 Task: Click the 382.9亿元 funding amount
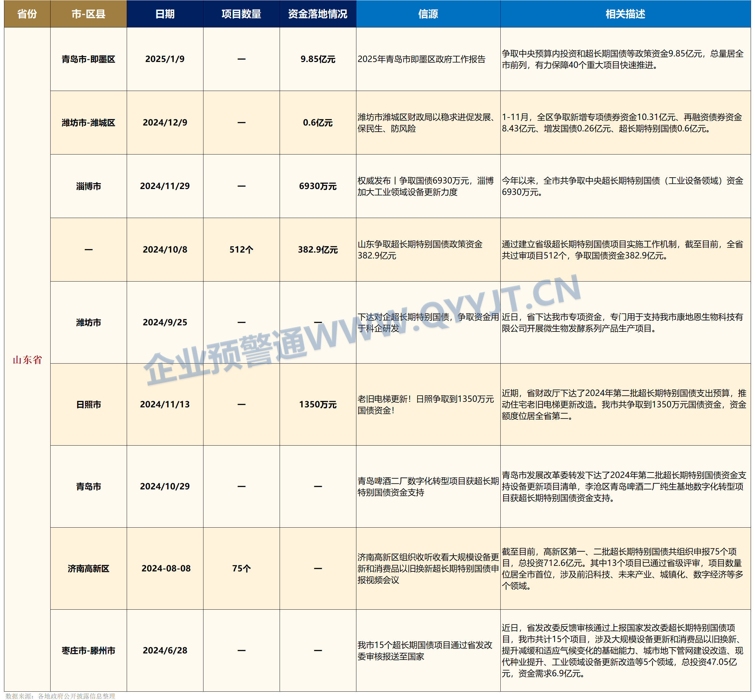pyautogui.click(x=317, y=250)
